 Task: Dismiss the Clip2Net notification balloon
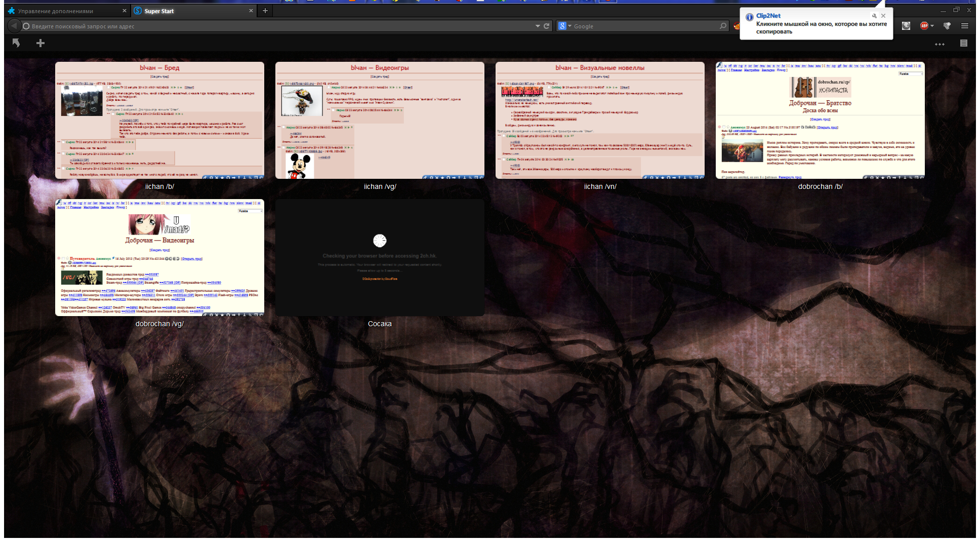[x=883, y=16]
